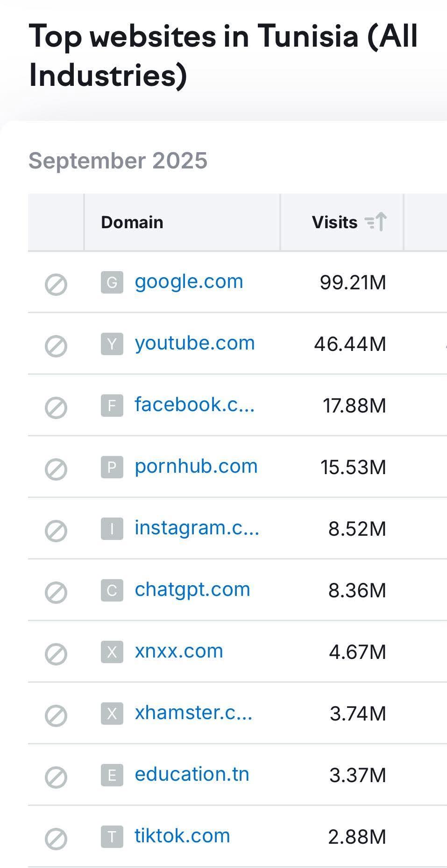
Task: Click the exclude icon next to chatgpt.com
Action: click(x=56, y=592)
